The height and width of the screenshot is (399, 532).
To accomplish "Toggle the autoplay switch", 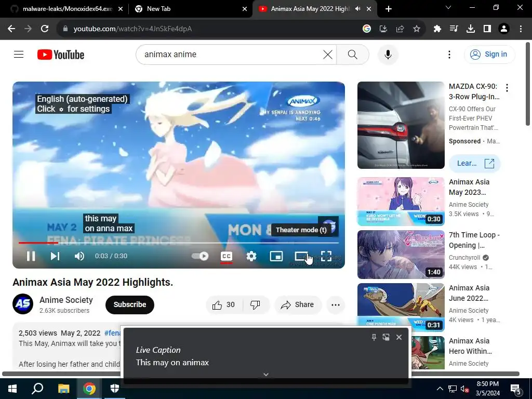I will 200,256.
